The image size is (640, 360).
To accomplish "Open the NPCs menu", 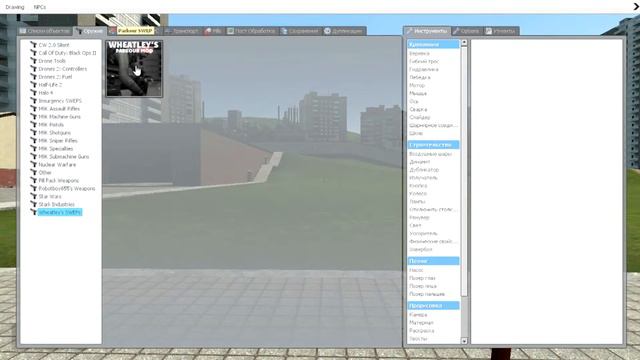I will click(40, 7).
